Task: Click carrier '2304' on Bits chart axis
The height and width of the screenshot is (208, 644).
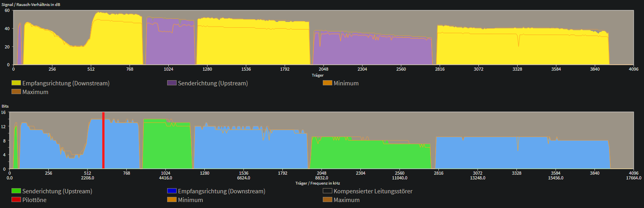Action: 361,173
